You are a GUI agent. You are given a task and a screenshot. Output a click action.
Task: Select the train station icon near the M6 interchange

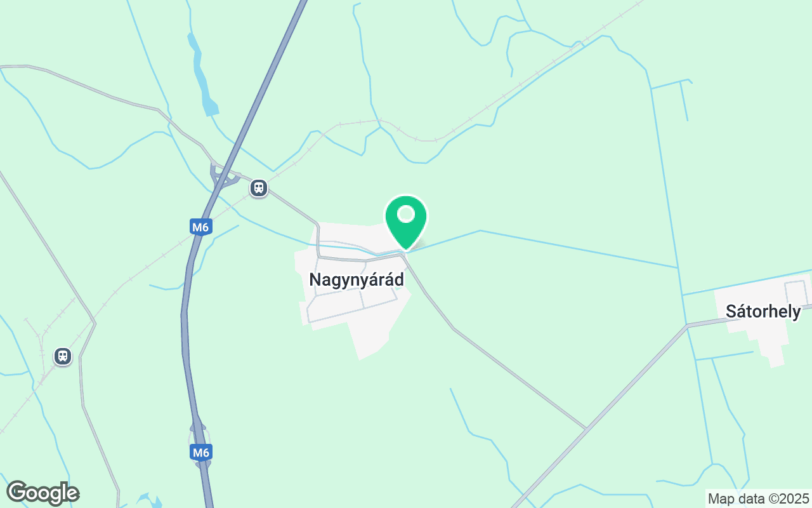[x=258, y=188]
